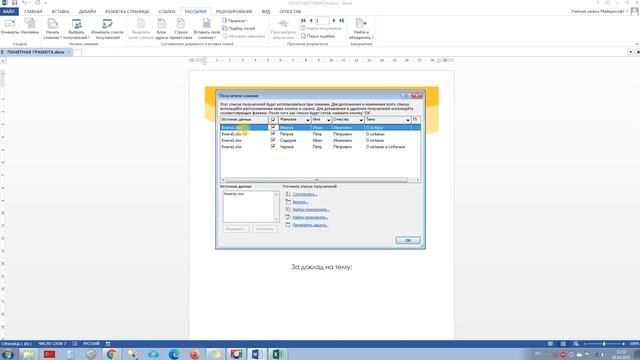This screenshot has width=640, height=360.
Task: Click the РУССКИЙ language status bar entry
Action: (91, 344)
